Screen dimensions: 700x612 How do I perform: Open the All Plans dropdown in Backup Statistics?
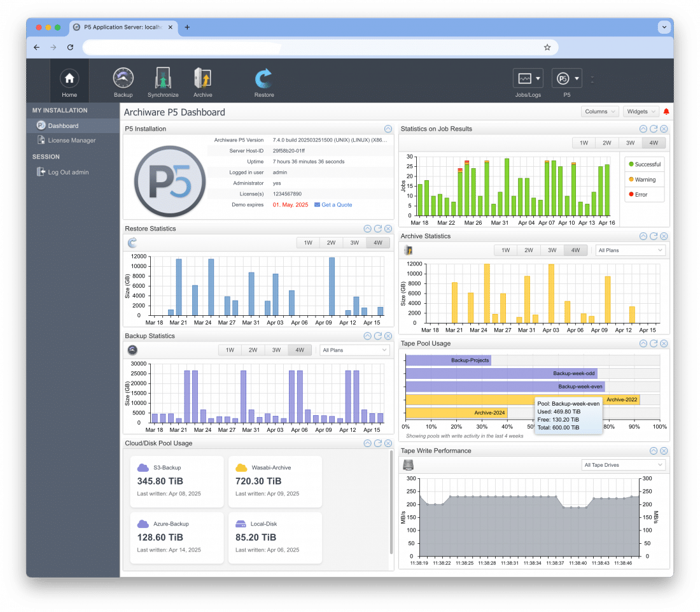(354, 350)
